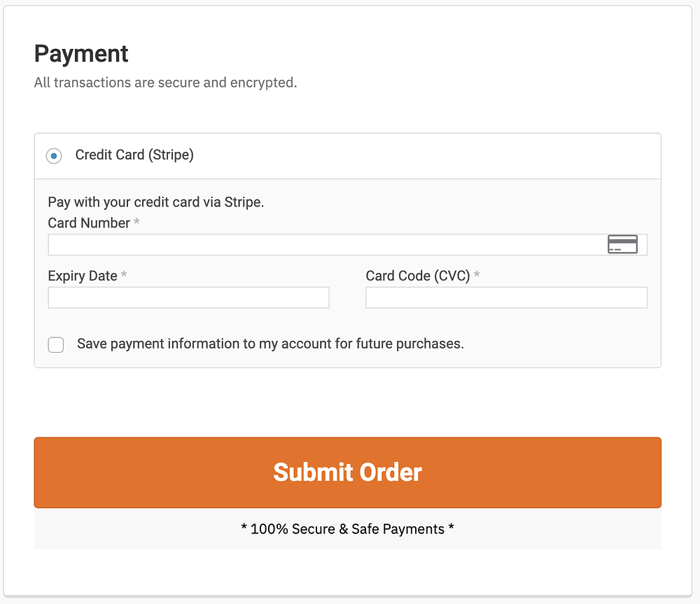
Task: Select the Credit Card (Stripe) radio button
Action: tap(54, 156)
